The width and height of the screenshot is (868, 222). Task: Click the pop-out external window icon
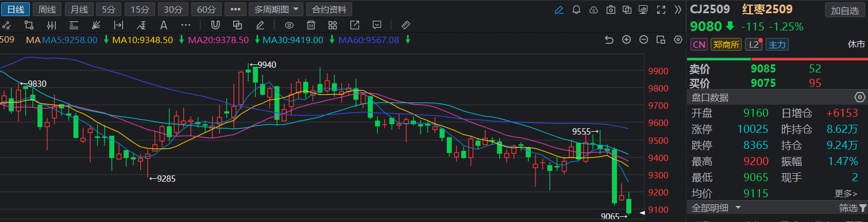point(354,25)
